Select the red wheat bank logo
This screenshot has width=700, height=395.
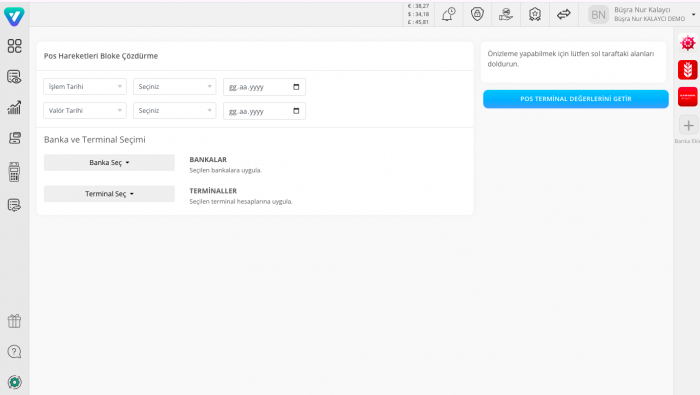pyautogui.click(x=688, y=70)
